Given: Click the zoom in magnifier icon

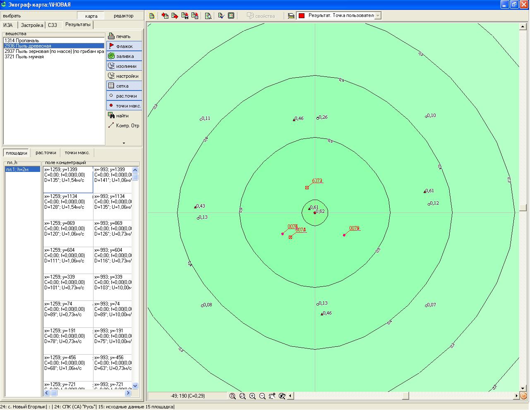Looking at the screenshot, I should pos(252,396).
